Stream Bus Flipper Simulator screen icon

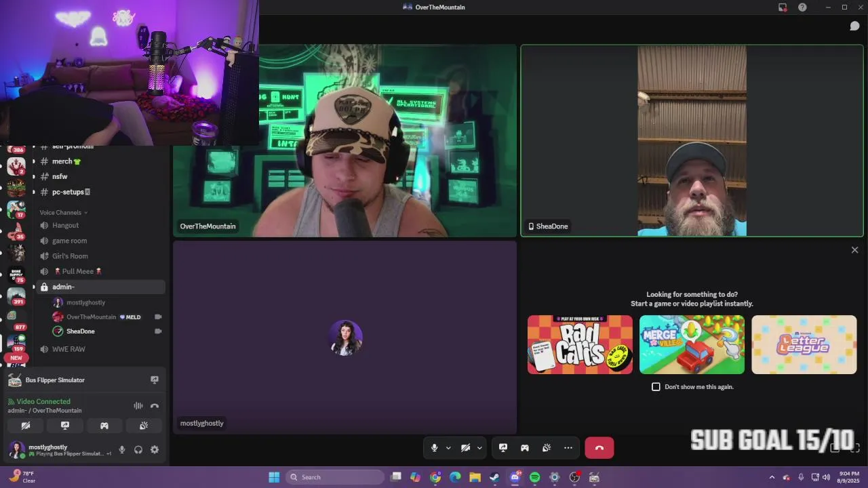(155, 380)
